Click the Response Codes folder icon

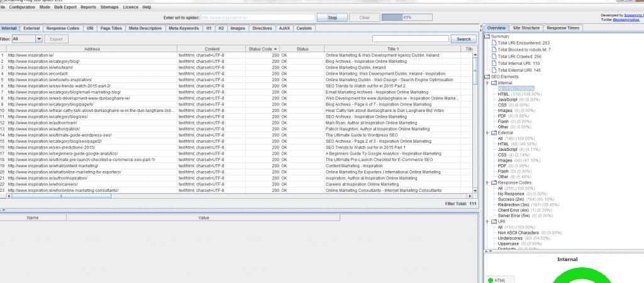tap(494, 182)
